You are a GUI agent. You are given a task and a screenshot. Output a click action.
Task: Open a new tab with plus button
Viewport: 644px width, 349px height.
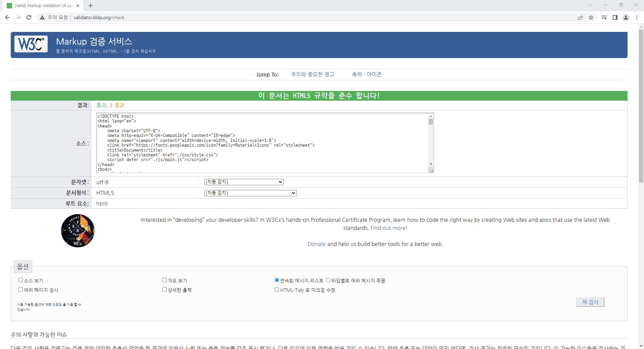point(91,6)
